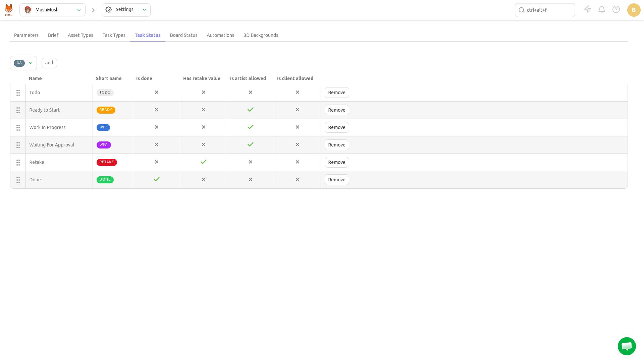This screenshot has height=362, width=644.
Task: Grab the drag handle for Todo row
Action: click(18, 93)
